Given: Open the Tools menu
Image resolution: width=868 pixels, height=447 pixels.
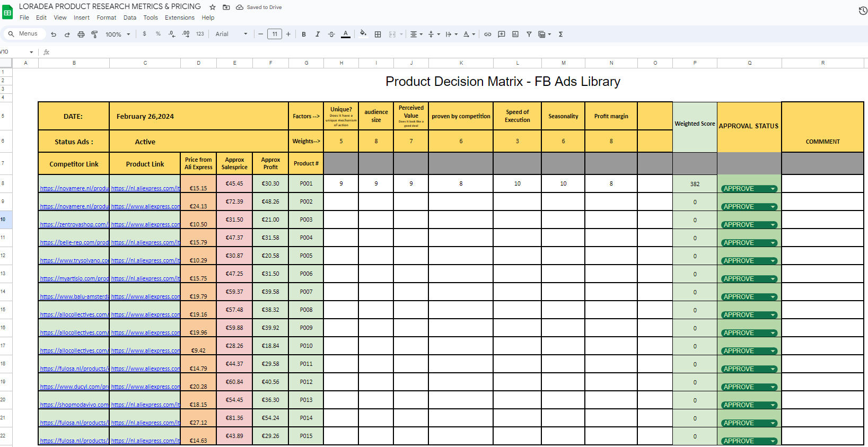Looking at the screenshot, I should [x=151, y=17].
